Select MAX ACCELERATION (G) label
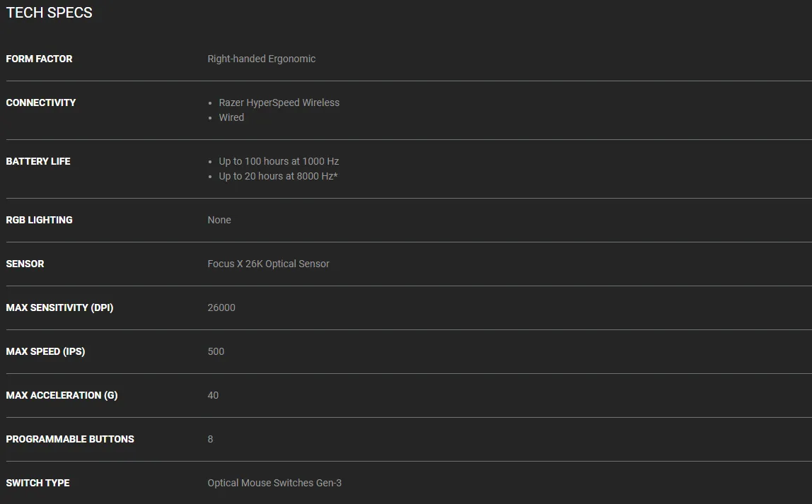The height and width of the screenshot is (504, 812). [x=62, y=395]
